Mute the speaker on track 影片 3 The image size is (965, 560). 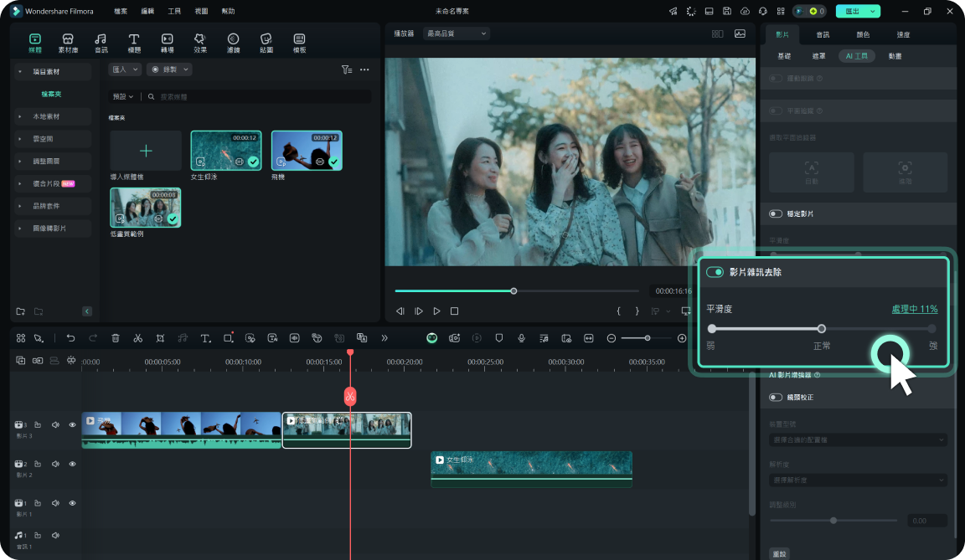coord(55,424)
